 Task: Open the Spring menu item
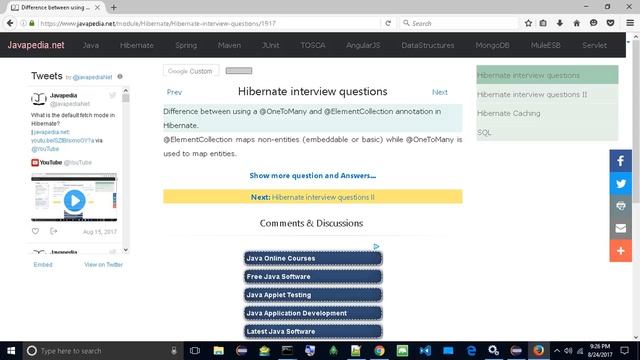point(186,45)
